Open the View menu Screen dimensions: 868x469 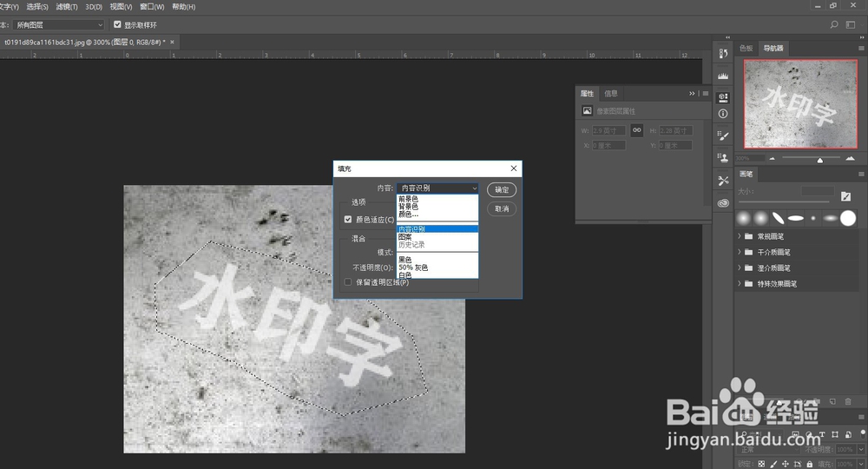point(121,7)
